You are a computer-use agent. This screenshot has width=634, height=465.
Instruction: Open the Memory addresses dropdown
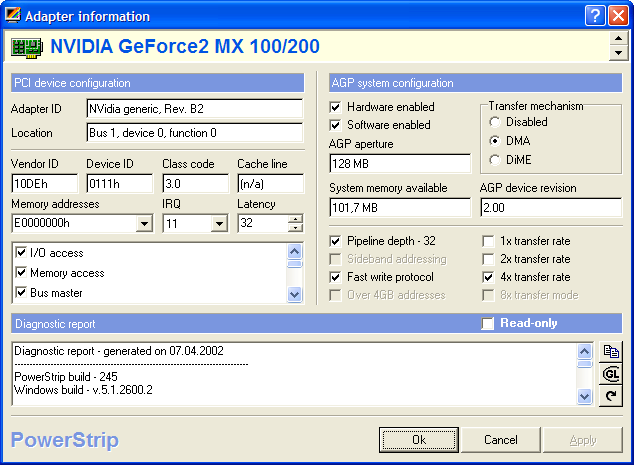pos(144,223)
